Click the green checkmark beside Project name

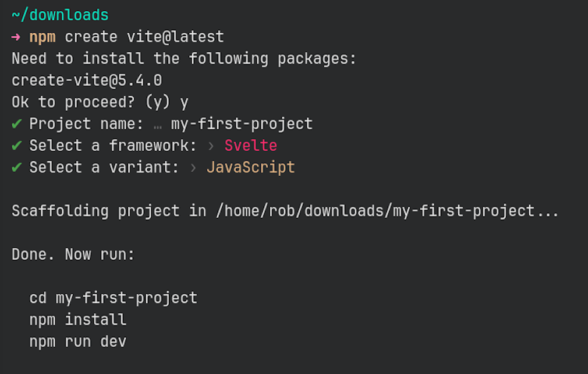tap(16, 123)
